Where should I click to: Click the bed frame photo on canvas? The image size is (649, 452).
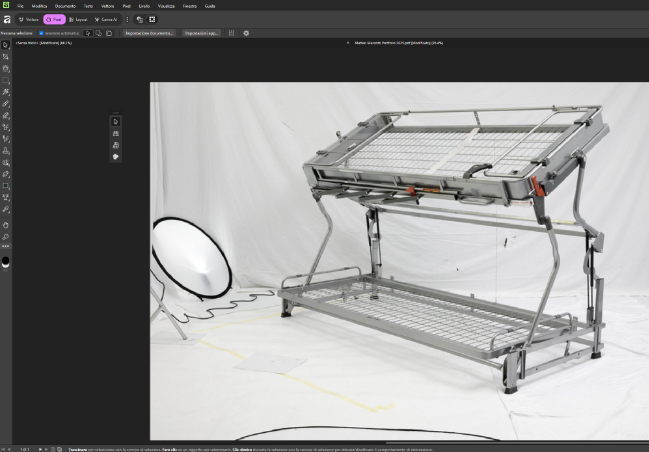(399, 261)
